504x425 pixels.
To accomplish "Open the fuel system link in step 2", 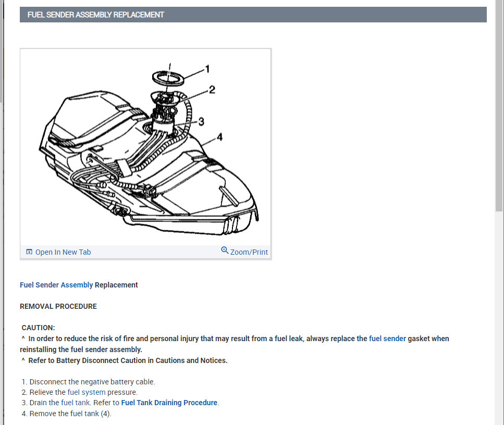I will click(87, 392).
